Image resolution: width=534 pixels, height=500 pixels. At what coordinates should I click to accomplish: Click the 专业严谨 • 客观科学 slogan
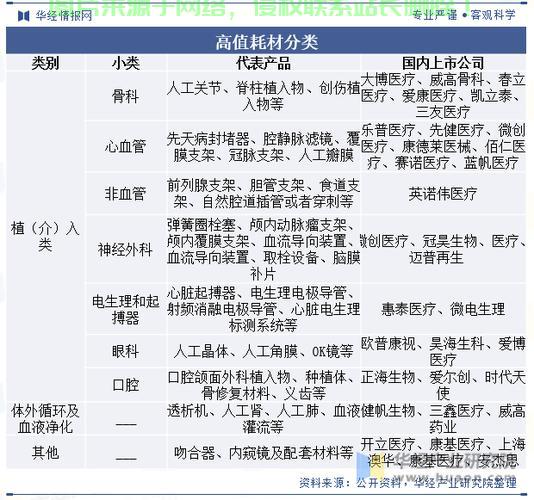point(464,15)
